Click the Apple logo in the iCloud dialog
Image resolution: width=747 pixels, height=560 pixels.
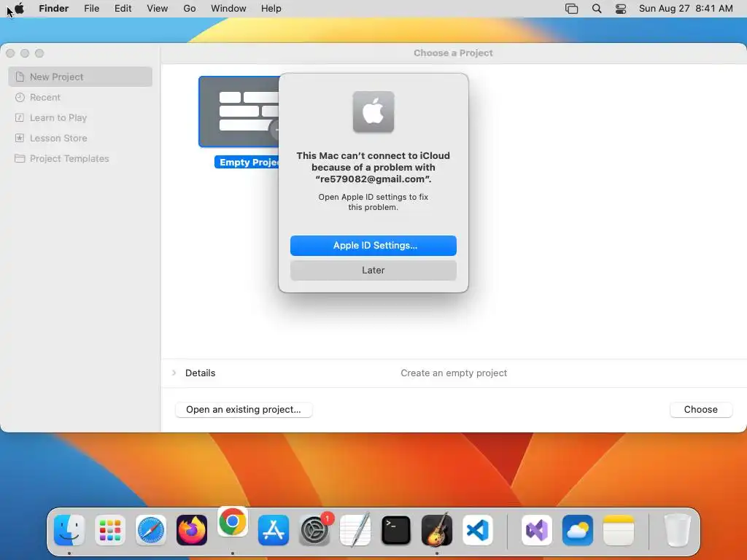coord(373,112)
